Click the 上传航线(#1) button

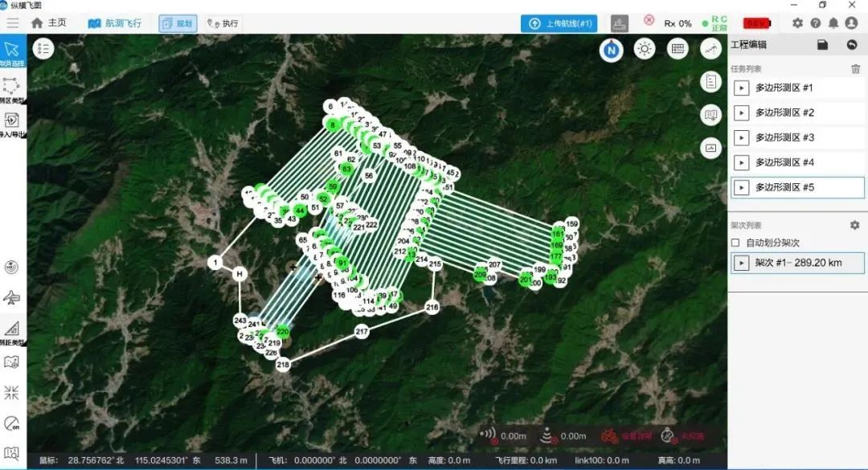coord(559,23)
